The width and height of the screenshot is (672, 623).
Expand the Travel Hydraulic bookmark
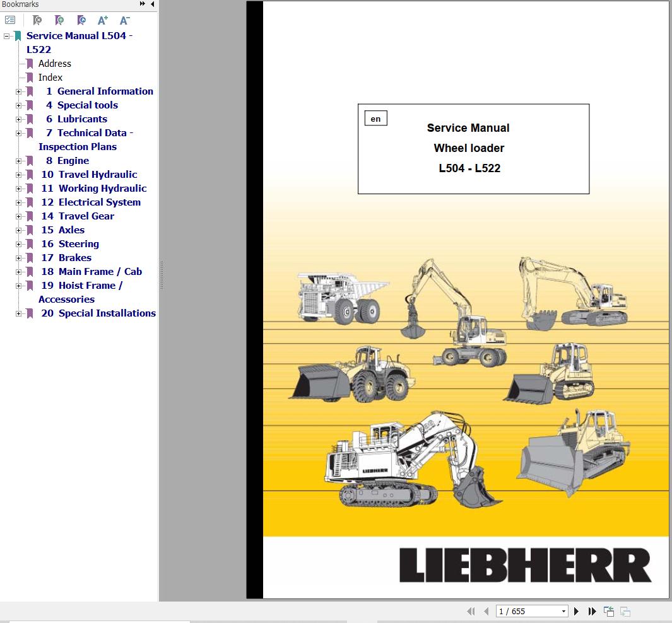point(18,175)
